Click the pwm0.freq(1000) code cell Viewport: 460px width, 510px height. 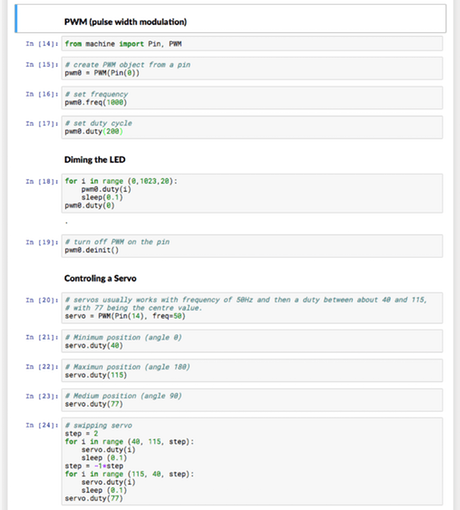point(252,98)
